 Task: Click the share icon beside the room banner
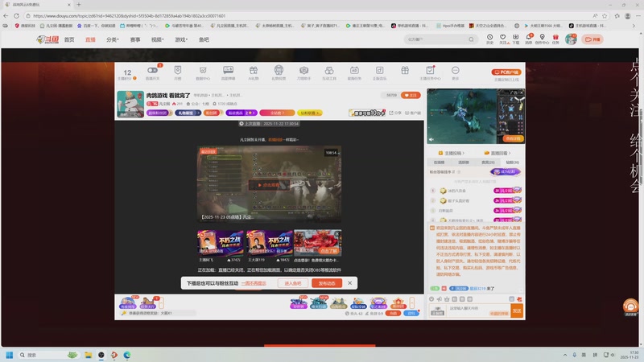pos(395,113)
